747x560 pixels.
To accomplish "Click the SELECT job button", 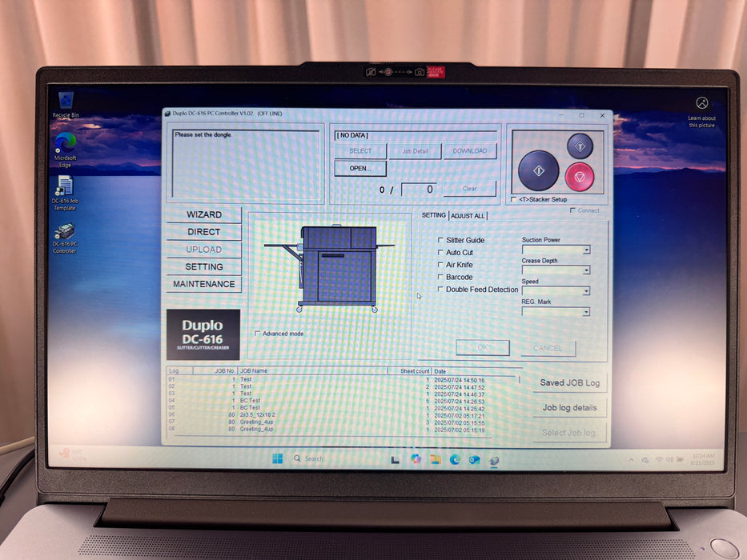I will tap(360, 151).
